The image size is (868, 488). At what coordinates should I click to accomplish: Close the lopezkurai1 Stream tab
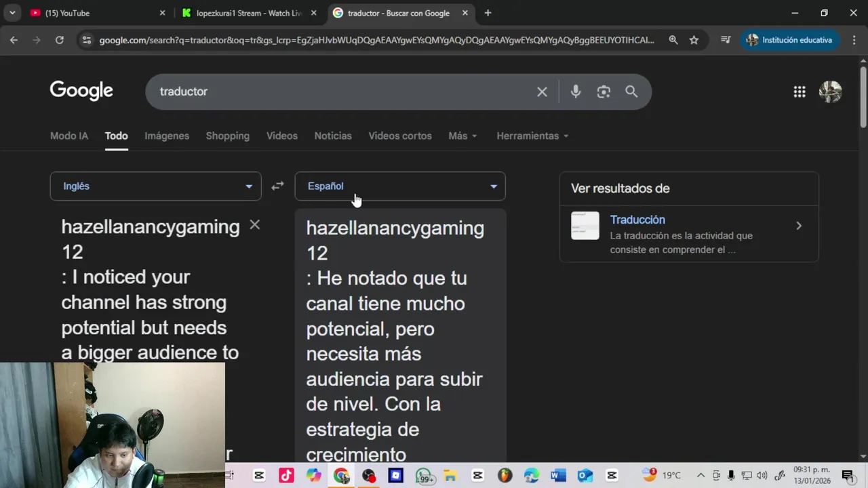click(x=313, y=13)
